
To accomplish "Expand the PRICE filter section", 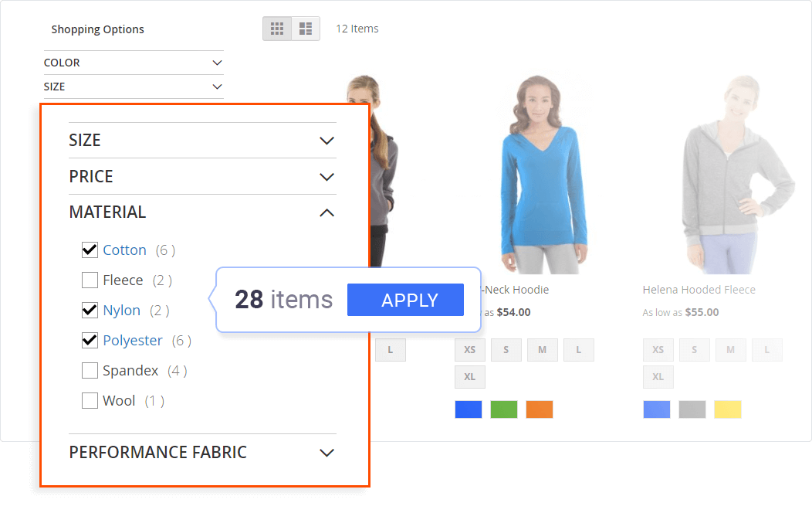I will pyautogui.click(x=326, y=177).
